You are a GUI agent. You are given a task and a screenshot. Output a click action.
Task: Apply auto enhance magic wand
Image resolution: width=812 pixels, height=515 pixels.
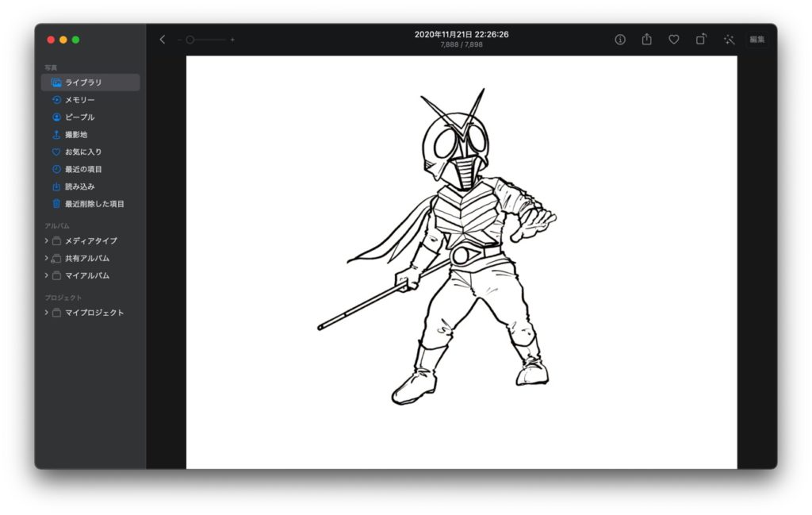pos(730,40)
